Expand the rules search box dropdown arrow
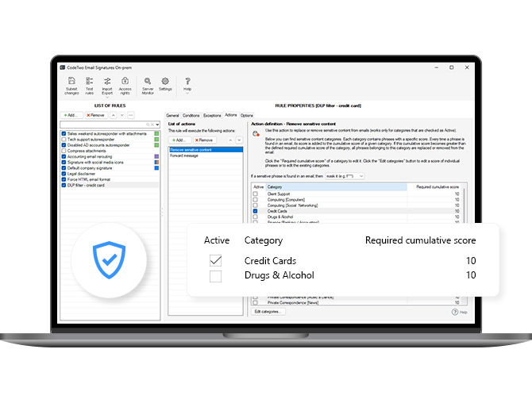 (157, 125)
